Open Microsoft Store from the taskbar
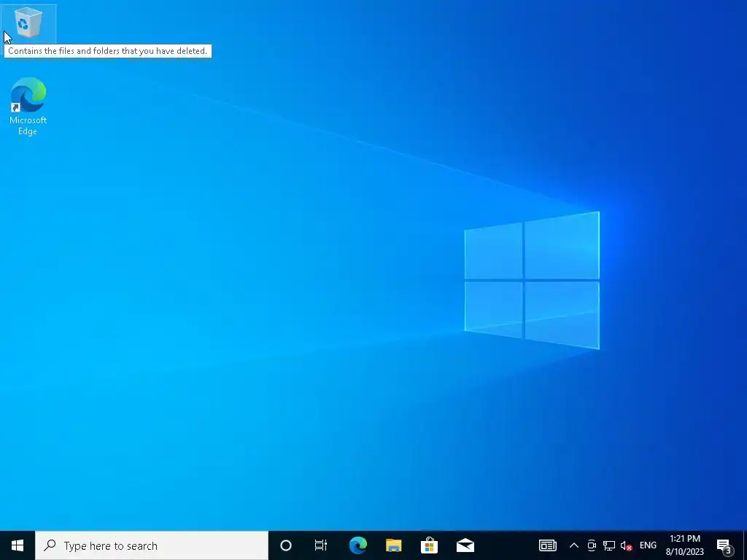The height and width of the screenshot is (560, 747). 429,545
